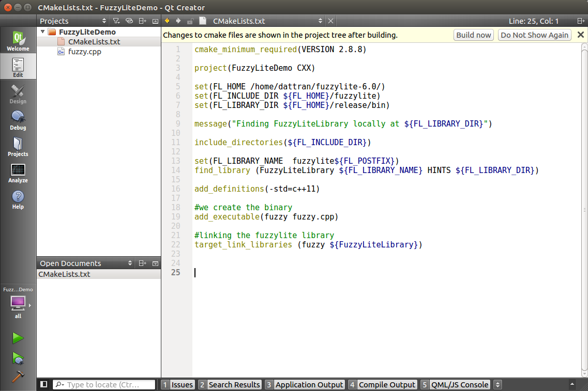
Task: Toggle the left sidebar visibility
Action: 44,384
